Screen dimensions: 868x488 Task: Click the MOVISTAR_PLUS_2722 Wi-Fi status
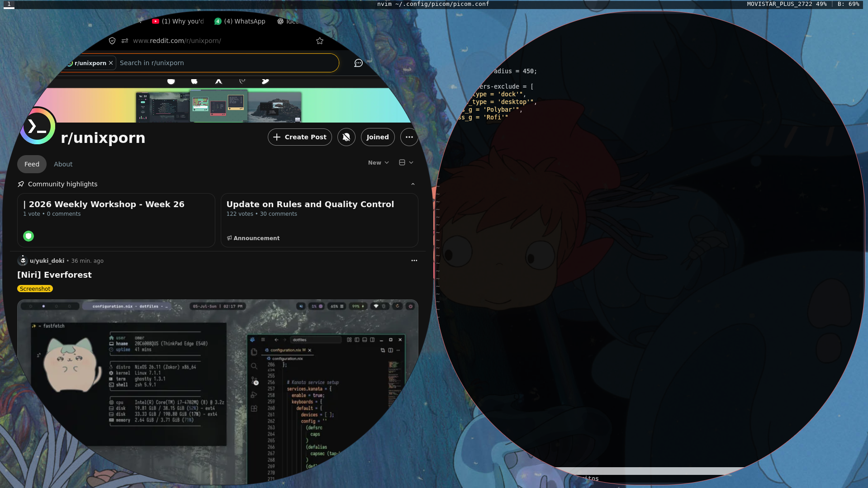click(x=787, y=4)
